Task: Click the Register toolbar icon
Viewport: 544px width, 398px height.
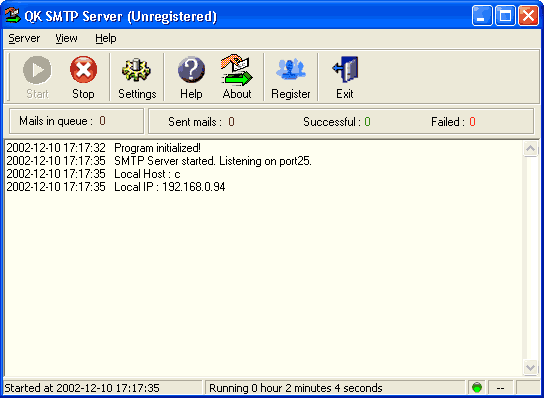Action: tap(291, 69)
